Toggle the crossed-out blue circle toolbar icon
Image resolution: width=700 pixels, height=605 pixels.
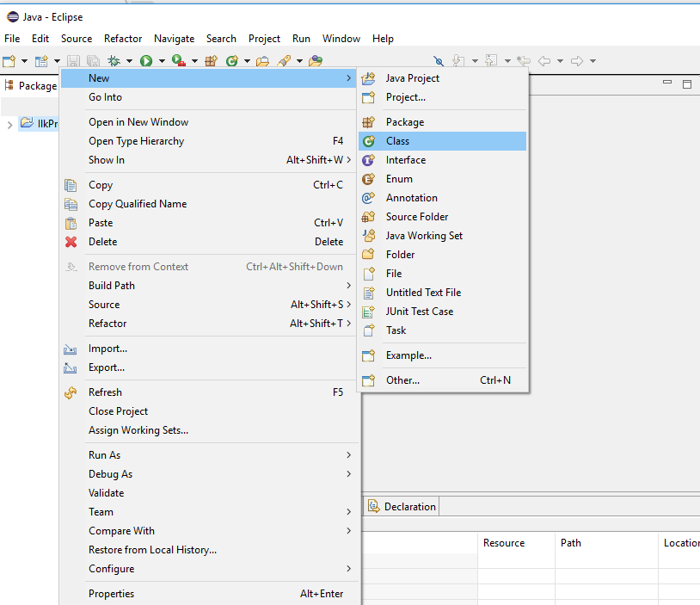[x=439, y=61]
